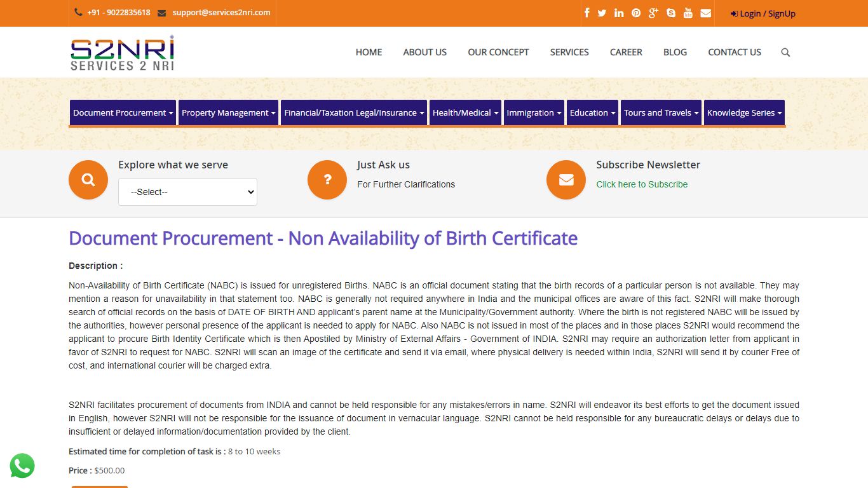Click the 'Subscribe Newsletter' heading
Image resolution: width=868 pixels, height=488 pixels.
tap(648, 165)
